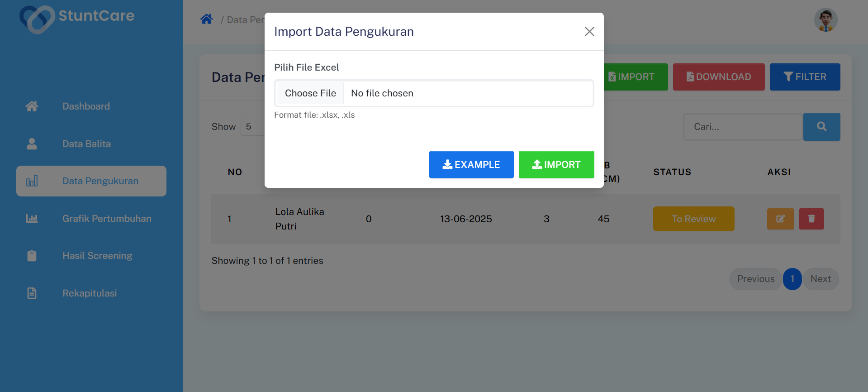Go to pagination page 1
Image resolution: width=868 pixels, height=392 pixels.
coord(792,279)
